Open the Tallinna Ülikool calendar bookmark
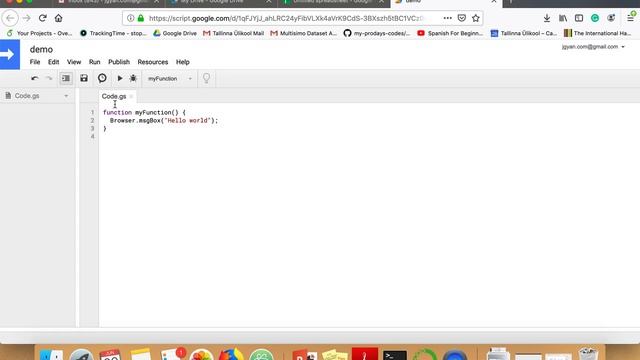 (x=524, y=33)
